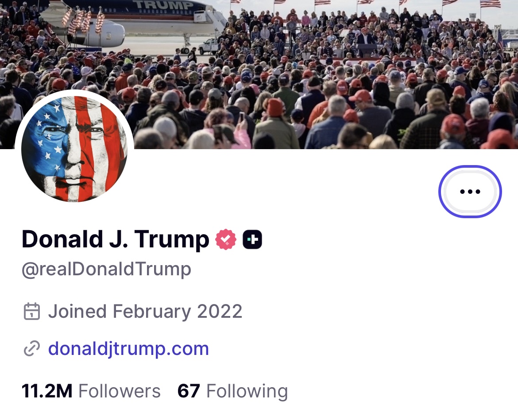This screenshot has width=518, height=420.
Task: Open the donaldjtrump.com website link
Action: point(128,349)
